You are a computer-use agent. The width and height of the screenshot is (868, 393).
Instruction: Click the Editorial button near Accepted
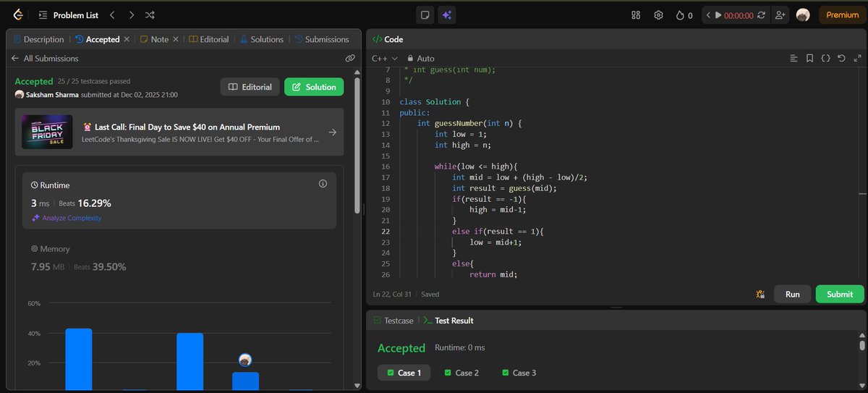point(250,87)
